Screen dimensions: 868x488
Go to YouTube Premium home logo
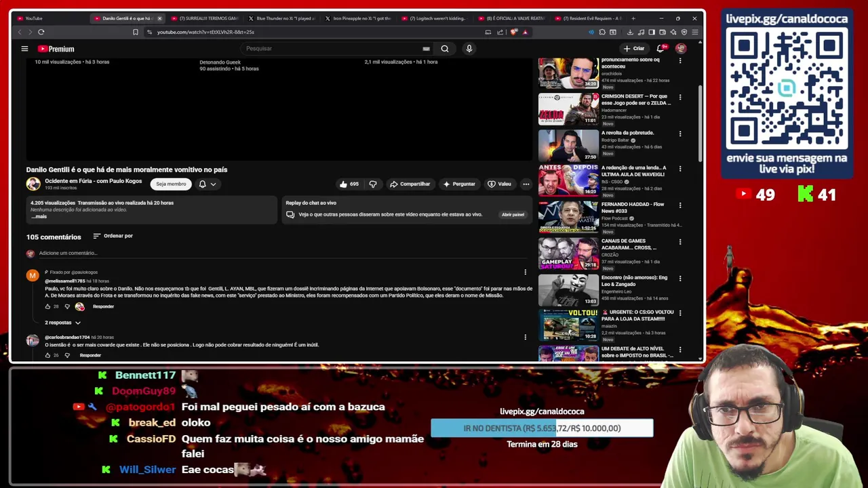coord(56,49)
